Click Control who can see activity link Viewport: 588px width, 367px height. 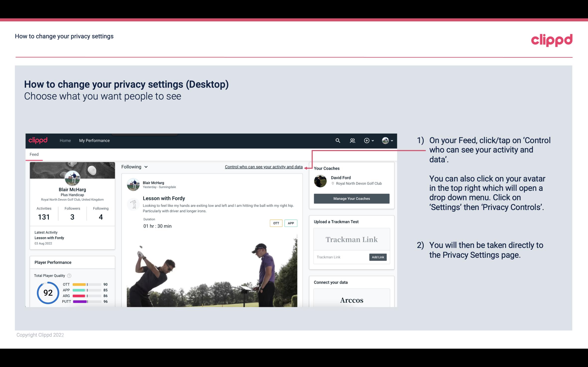[x=263, y=167]
